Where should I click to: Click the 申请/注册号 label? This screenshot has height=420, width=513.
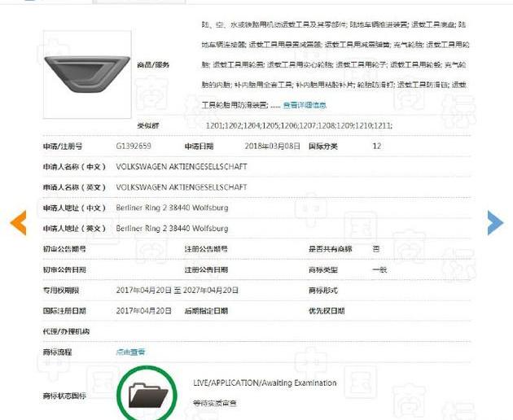[63, 147]
